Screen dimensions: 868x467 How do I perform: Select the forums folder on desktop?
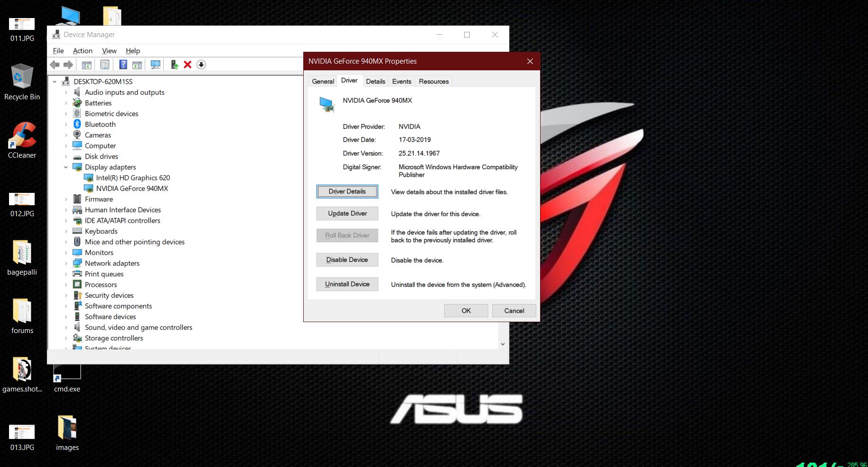click(x=22, y=316)
